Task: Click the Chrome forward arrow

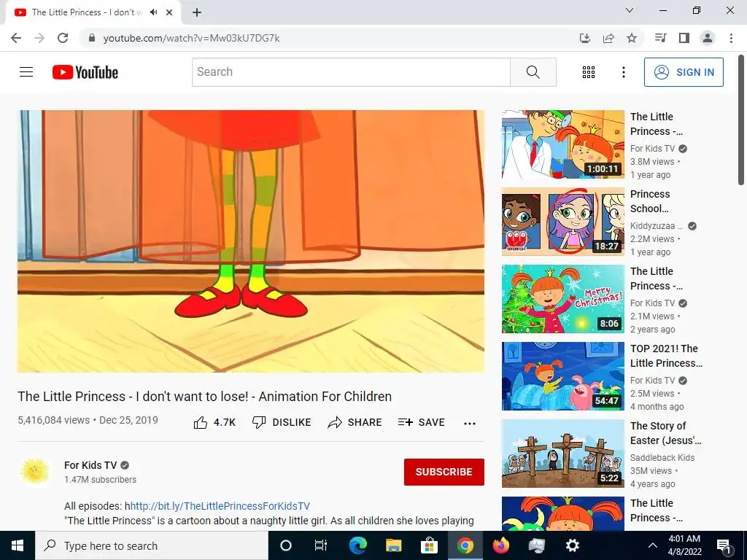Action: (39, 38)
